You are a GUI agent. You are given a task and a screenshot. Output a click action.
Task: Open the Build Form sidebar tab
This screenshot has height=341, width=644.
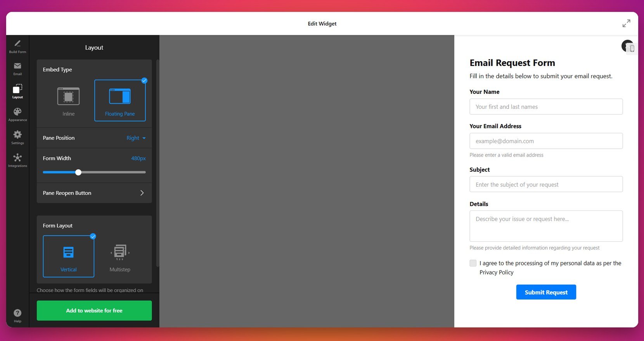(17, 46)
